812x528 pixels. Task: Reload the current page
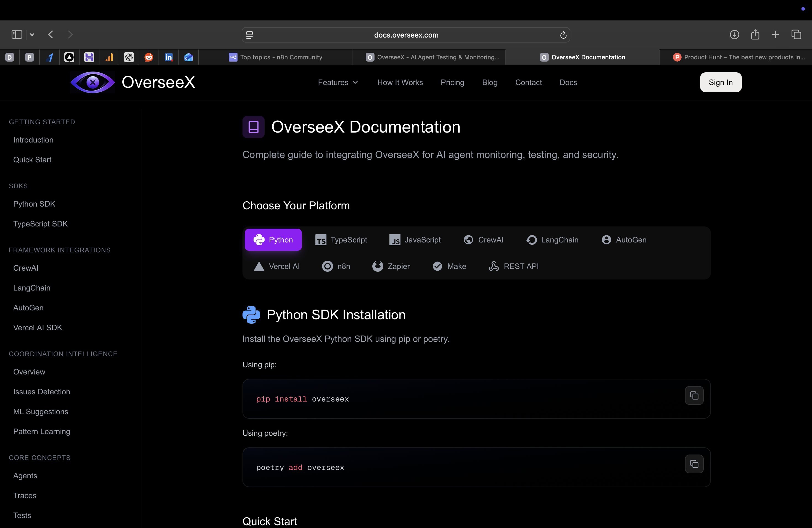pyautogui.click(x=563, y=35)
